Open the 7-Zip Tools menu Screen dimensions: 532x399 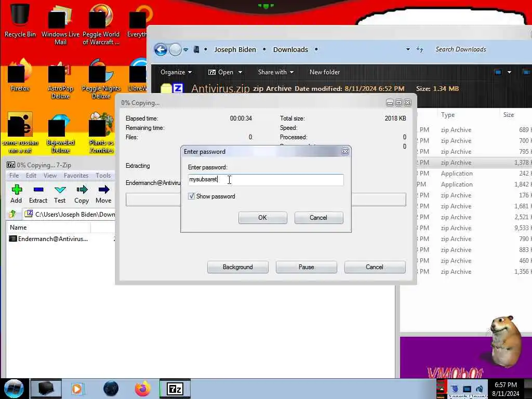coord(103,176)
